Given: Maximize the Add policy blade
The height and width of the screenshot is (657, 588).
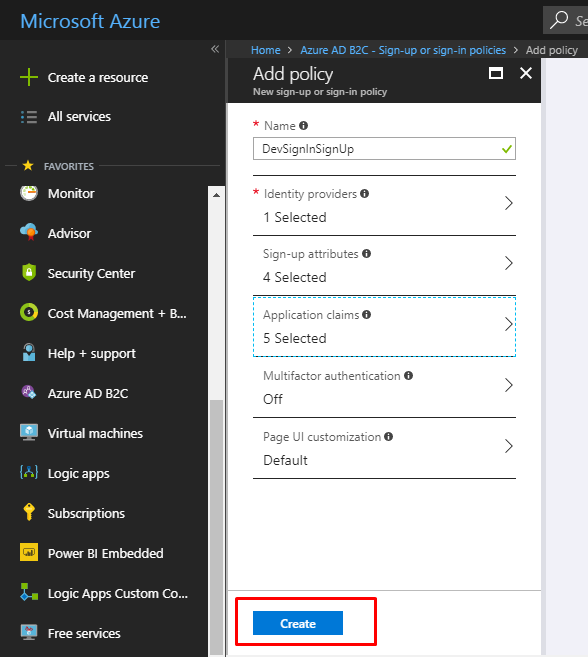Looking at the screenshot, I should [x=496, y=73].
